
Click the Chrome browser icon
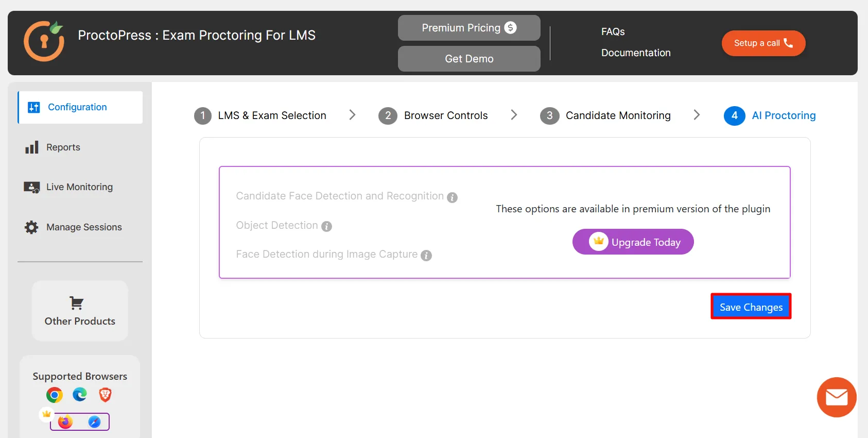point(54,395)
